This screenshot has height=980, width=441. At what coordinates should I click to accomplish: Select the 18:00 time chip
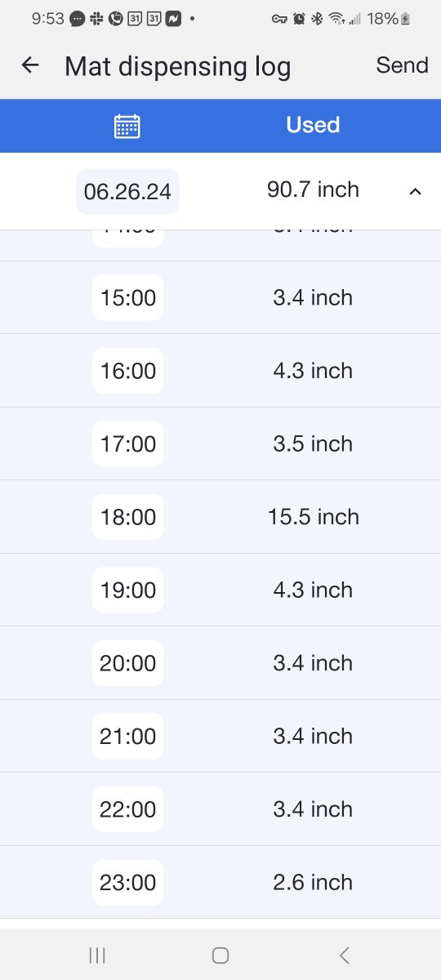tap(128, 517)
